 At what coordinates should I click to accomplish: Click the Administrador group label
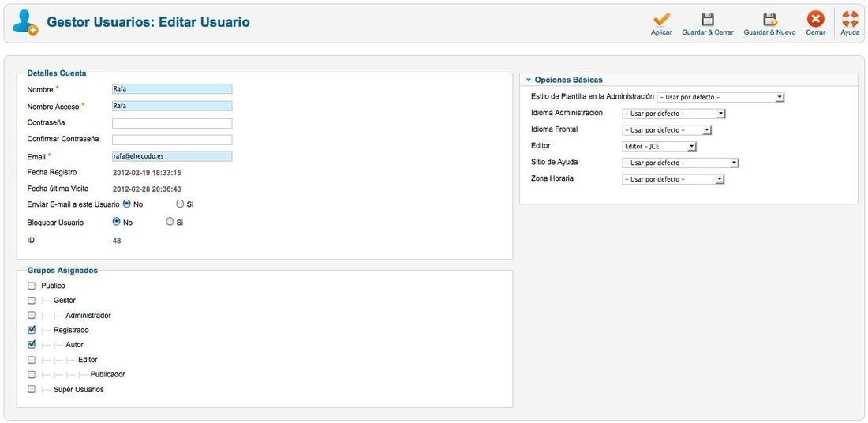(88, 315)
